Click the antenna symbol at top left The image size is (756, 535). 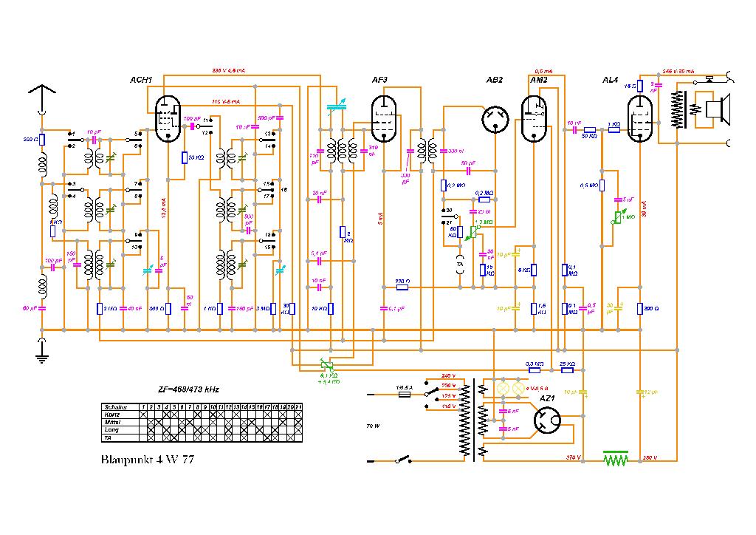coord(42,99)
